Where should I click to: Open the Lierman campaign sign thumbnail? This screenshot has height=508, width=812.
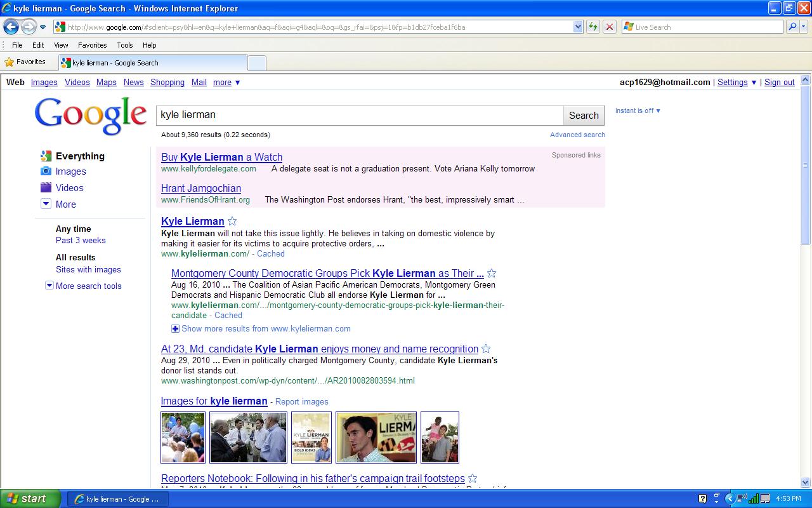tap(376, 438)
